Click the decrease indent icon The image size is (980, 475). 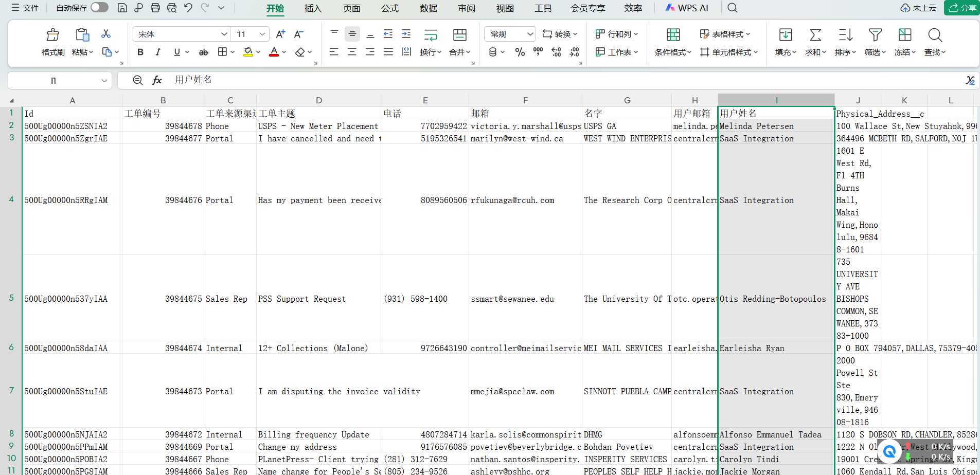388,34
